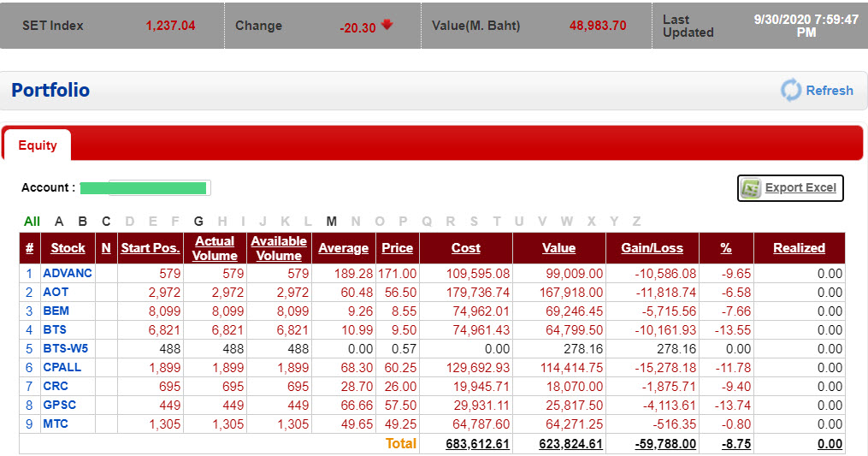Click market value 48,983.70

click(598, 26)
